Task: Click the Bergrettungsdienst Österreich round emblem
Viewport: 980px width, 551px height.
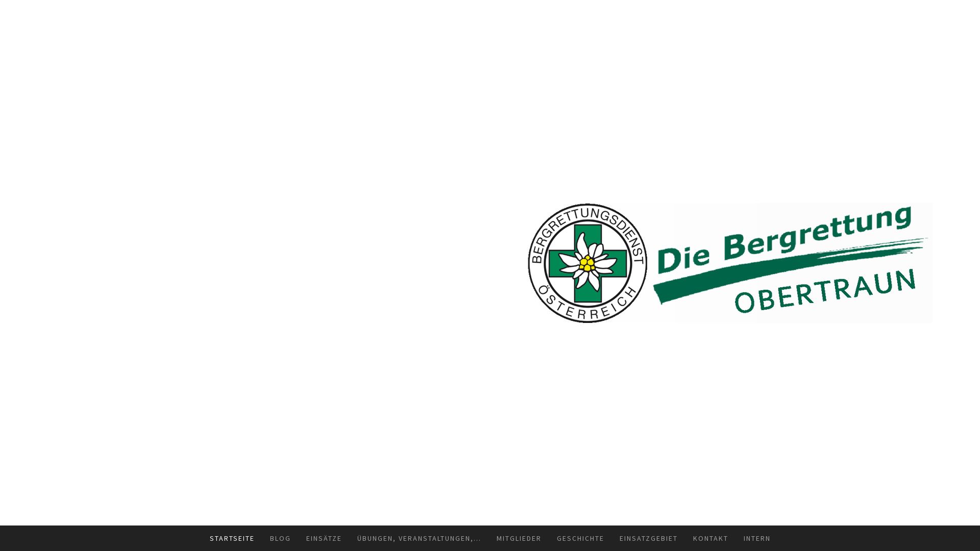Action: pos(587,263)
